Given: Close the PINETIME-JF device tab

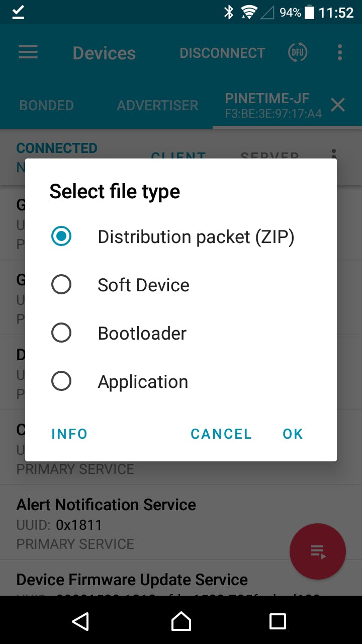Looking at the screenshot, I should [x=338, y=105].
